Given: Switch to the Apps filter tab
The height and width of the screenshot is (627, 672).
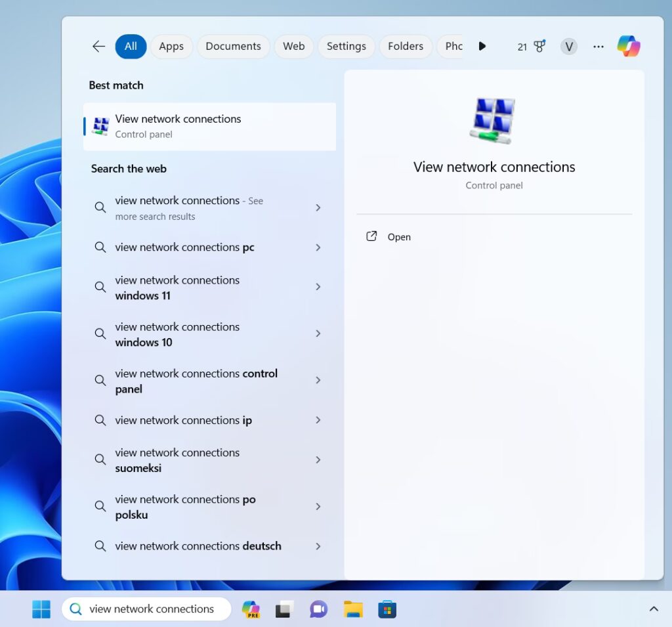Looking at the screenshot, I should point(171,47).
